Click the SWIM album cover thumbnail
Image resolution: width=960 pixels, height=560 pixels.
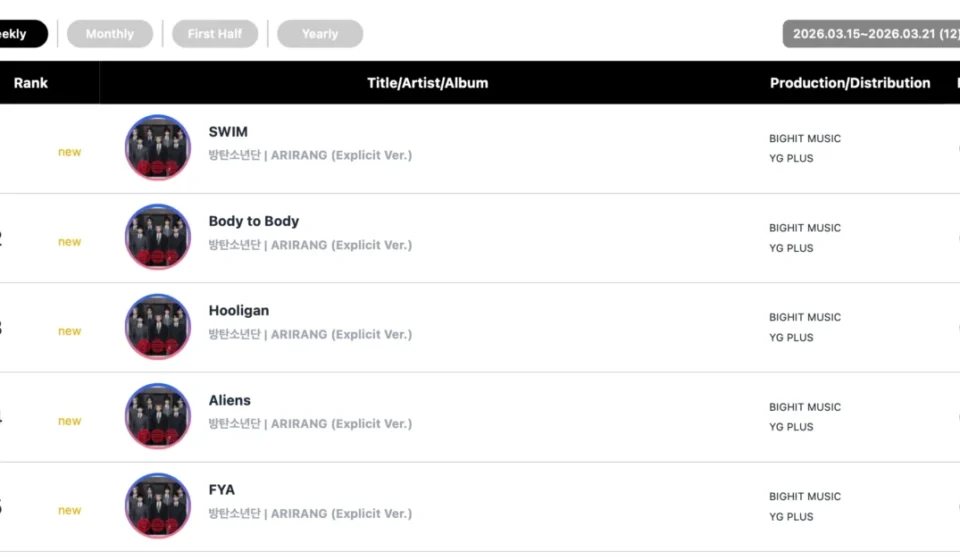tap(157, 148)
